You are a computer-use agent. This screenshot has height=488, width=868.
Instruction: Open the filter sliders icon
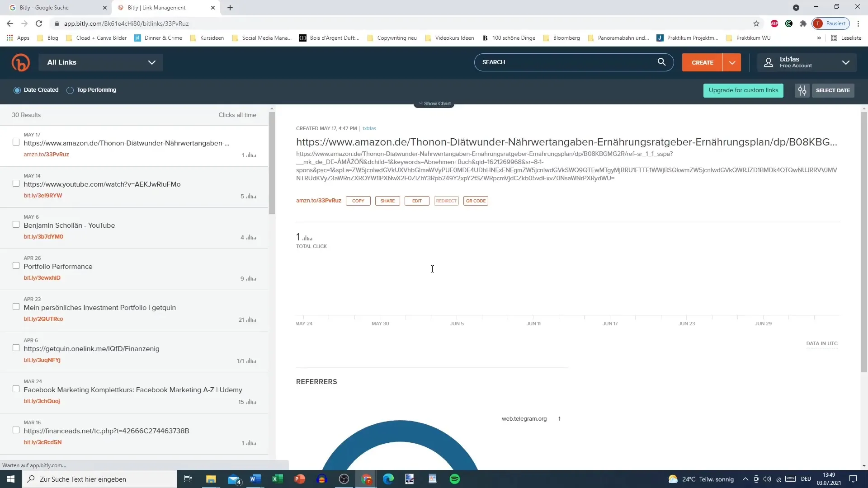[x=802, y=90]
